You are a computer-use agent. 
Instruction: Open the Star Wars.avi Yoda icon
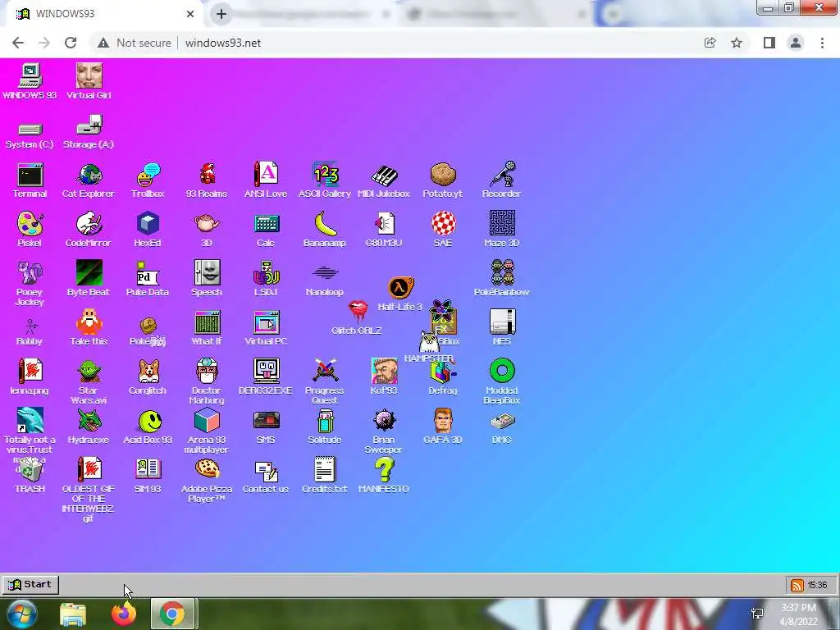coord(89,372)
